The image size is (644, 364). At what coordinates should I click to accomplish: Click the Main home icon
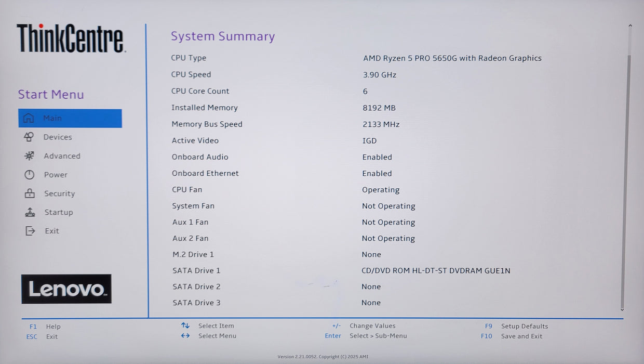point(29,118)
